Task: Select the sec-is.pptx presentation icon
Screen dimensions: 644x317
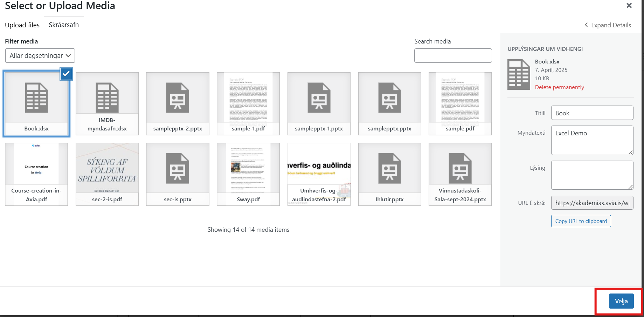Action: click(x=178, y=169)
